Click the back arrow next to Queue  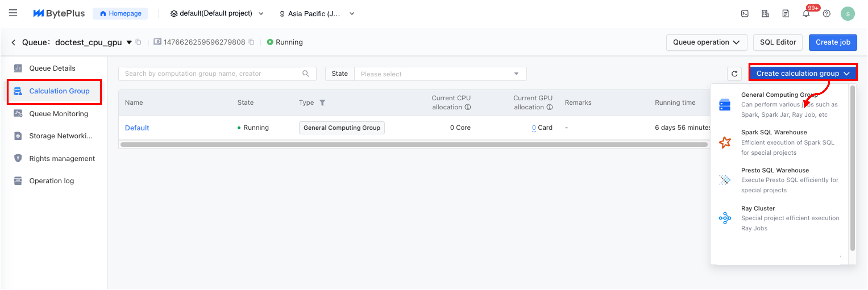point(13,42)
